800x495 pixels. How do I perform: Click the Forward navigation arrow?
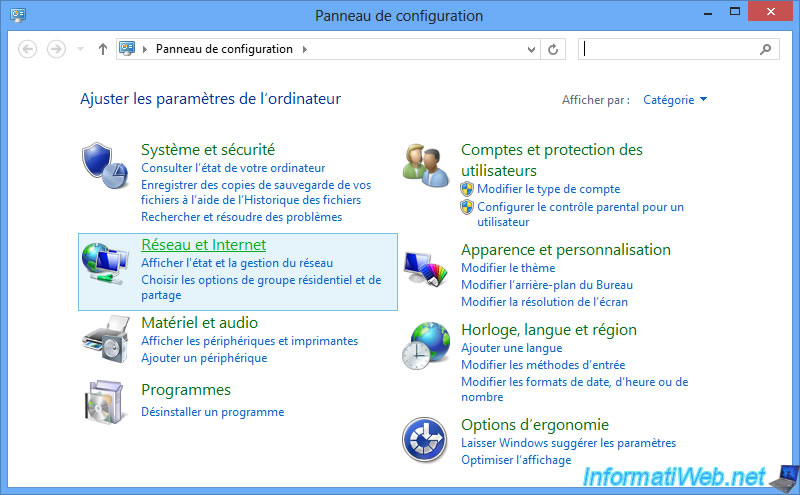pos(56,50)
